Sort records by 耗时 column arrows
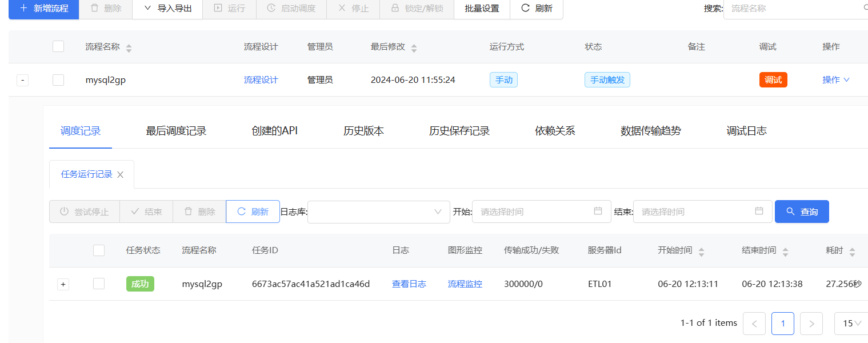 [852, 252]
